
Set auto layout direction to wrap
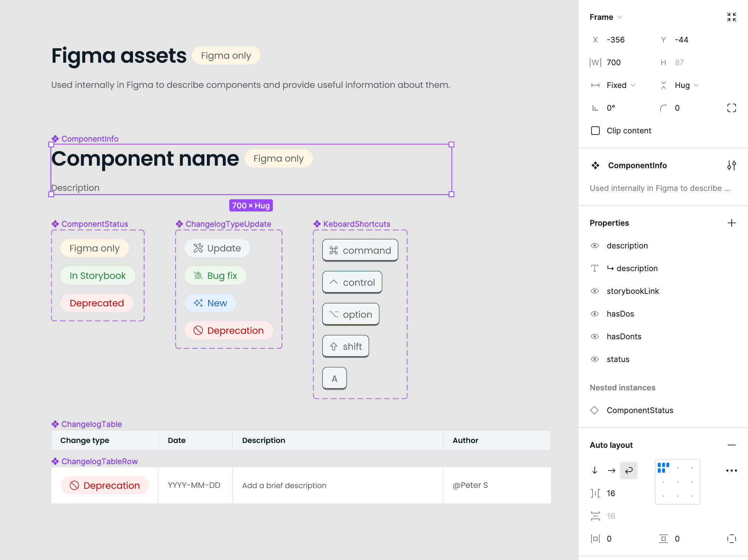coord(628,471)
